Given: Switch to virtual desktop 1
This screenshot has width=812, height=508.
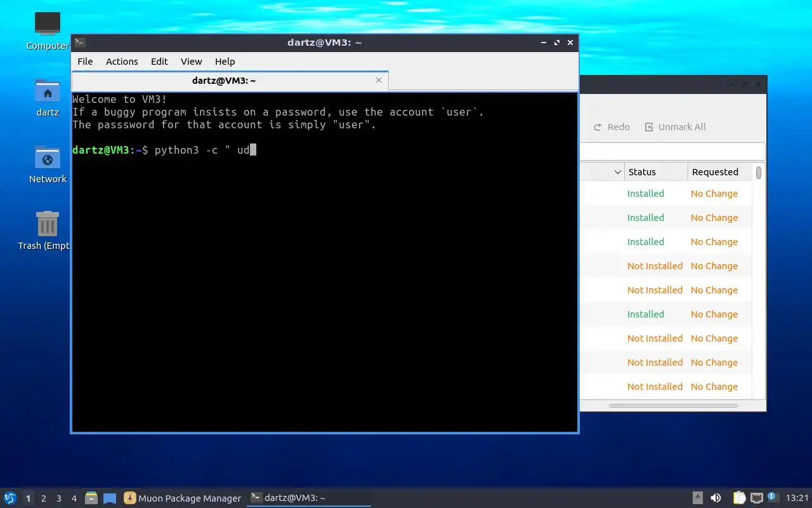Looking at the screenshot, I should [28, 498].
